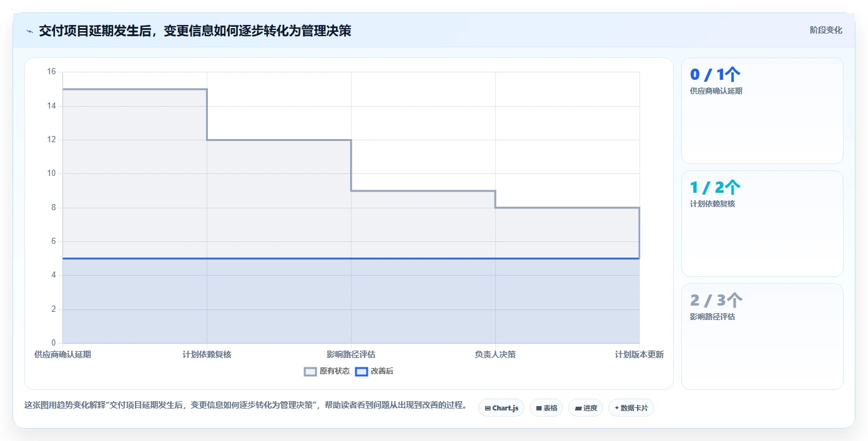Click the 1 / 2个 value
The height and width of the screenshot is (441, 868).
coord(715,188)
